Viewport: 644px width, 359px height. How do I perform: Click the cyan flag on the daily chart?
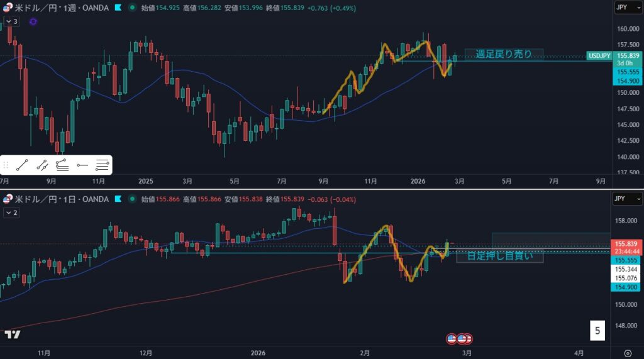[117, 199]
